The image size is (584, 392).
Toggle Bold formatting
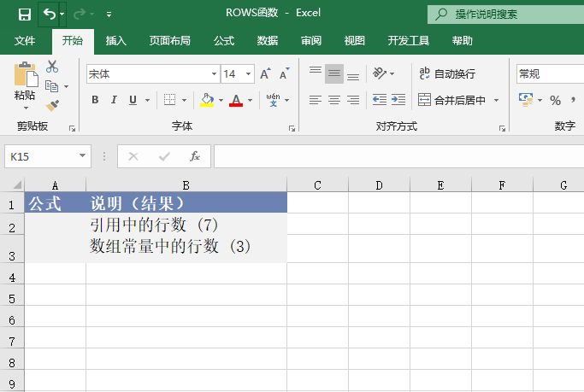pyautogui.click(x=95, y=101)
